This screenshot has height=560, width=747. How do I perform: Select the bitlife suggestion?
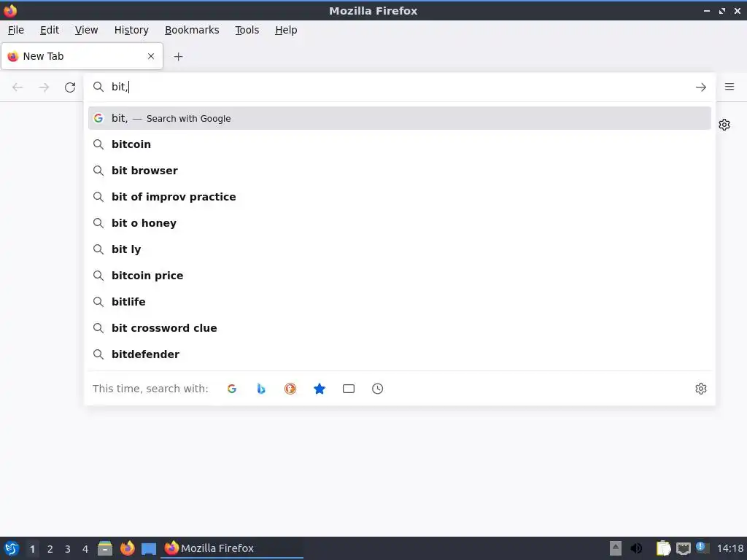pyautogui.click(x=399, y=301)
